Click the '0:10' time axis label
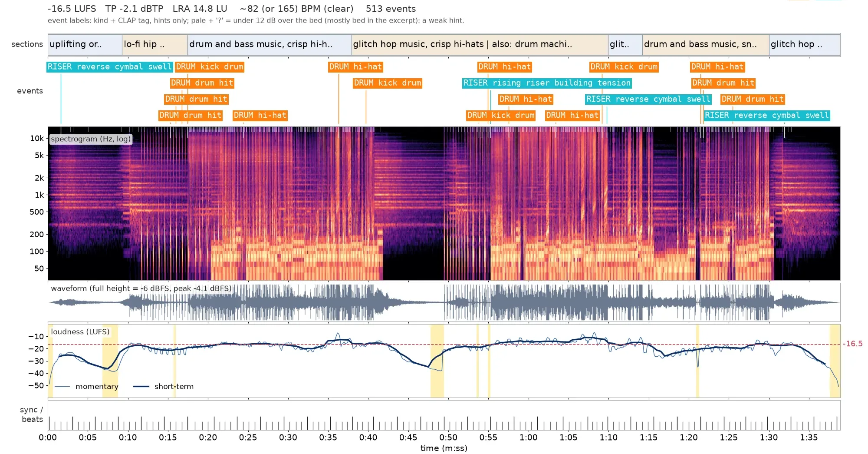The image size is (868, 454). pyautogui.click(x=128, y=437)
